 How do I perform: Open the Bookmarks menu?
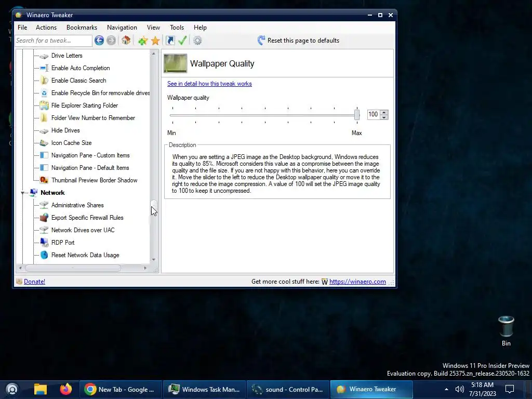click(82, 28)
